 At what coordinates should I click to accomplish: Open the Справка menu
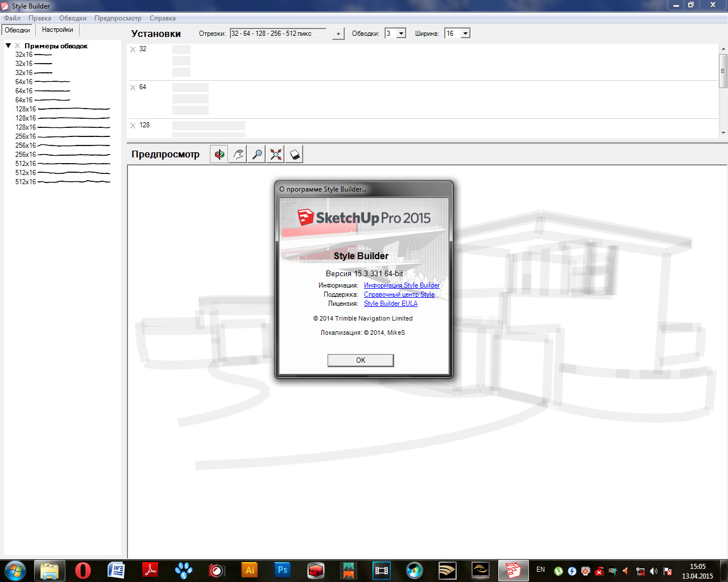[163, 18]
